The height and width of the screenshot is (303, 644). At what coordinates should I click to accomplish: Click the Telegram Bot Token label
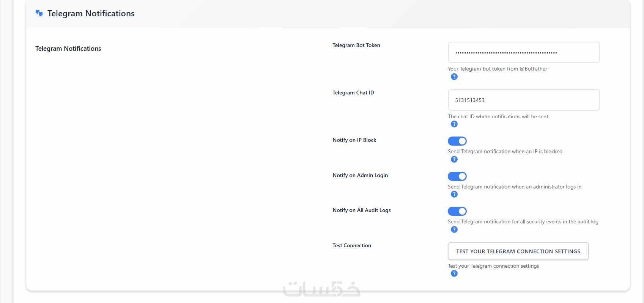tap(356, 45)
